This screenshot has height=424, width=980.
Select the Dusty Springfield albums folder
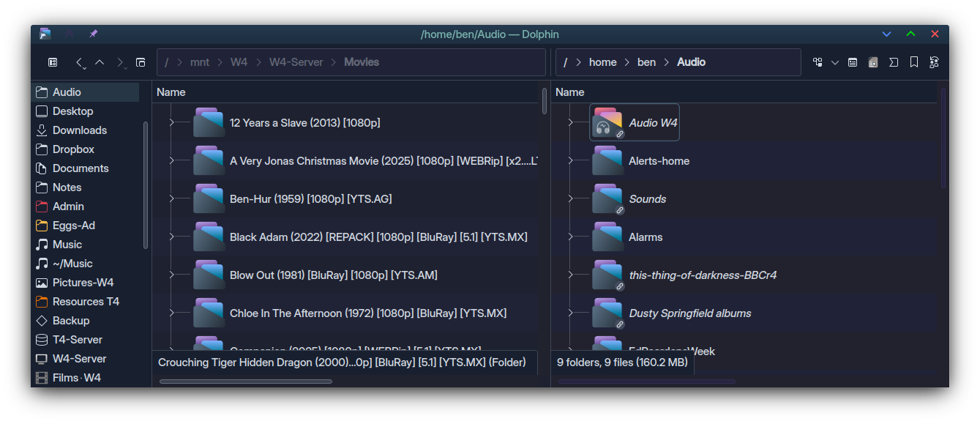(689, 313)
